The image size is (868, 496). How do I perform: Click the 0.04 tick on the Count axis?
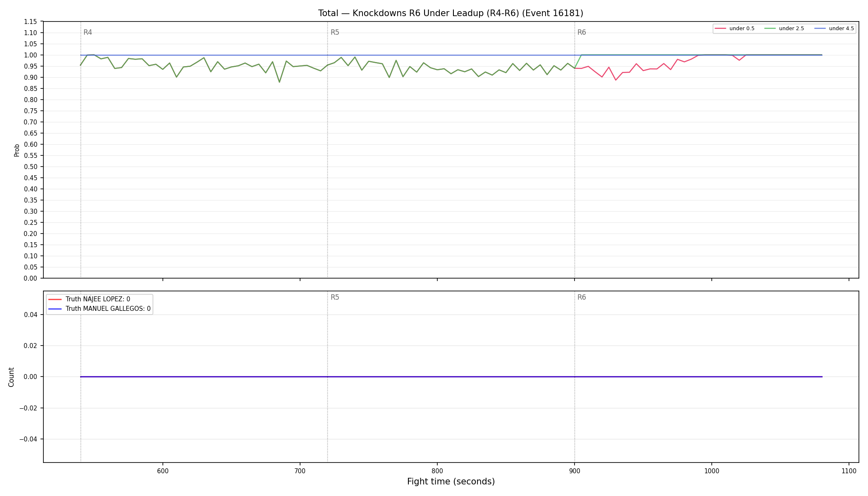[31, 315]
